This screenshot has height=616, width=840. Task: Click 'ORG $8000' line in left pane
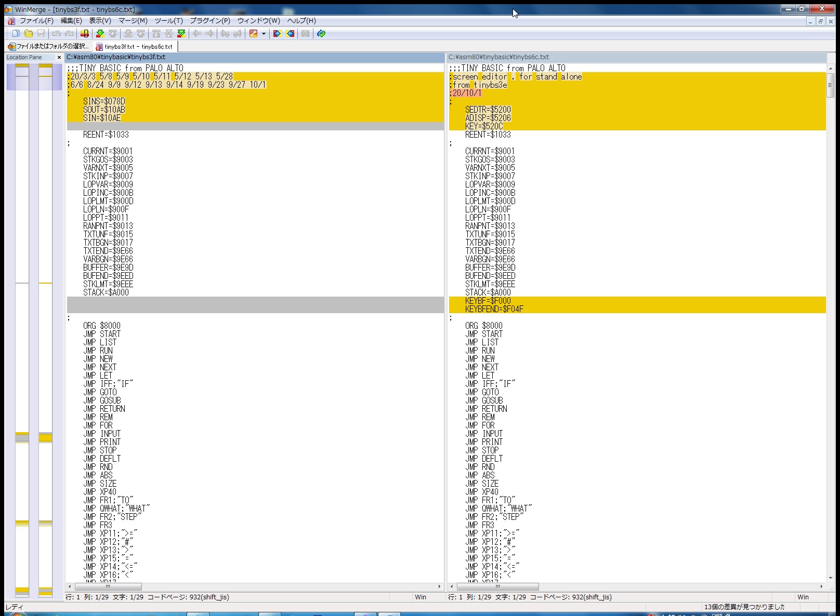(x=102, y=326)
